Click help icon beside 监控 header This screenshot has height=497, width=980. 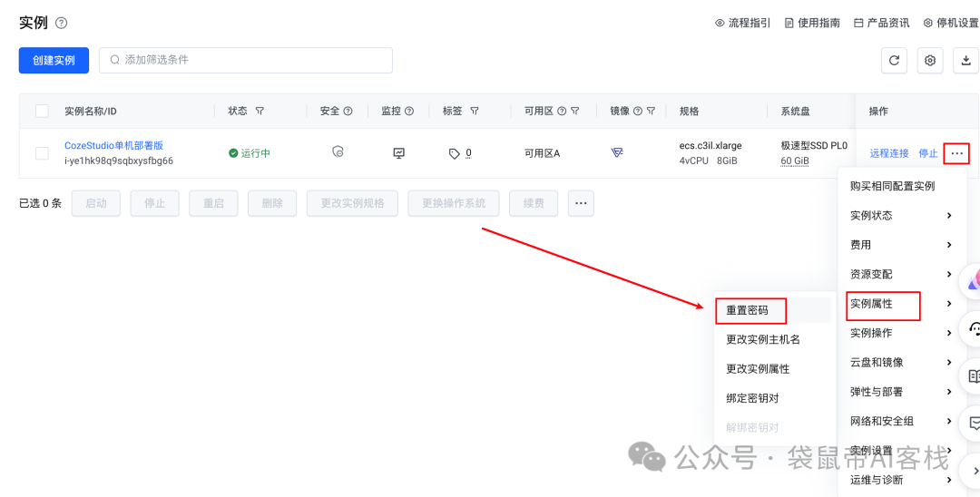point(409,112)
